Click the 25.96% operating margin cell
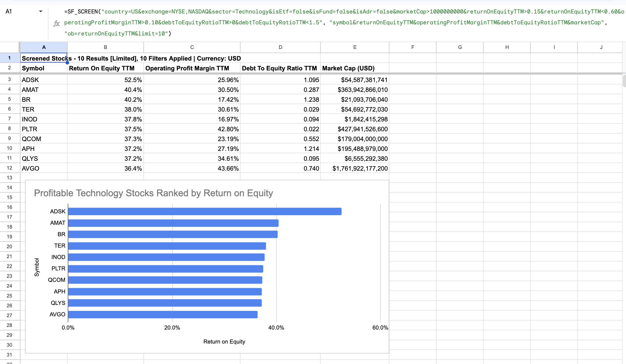This screenshot has width=626, height=364. point(192,80)
